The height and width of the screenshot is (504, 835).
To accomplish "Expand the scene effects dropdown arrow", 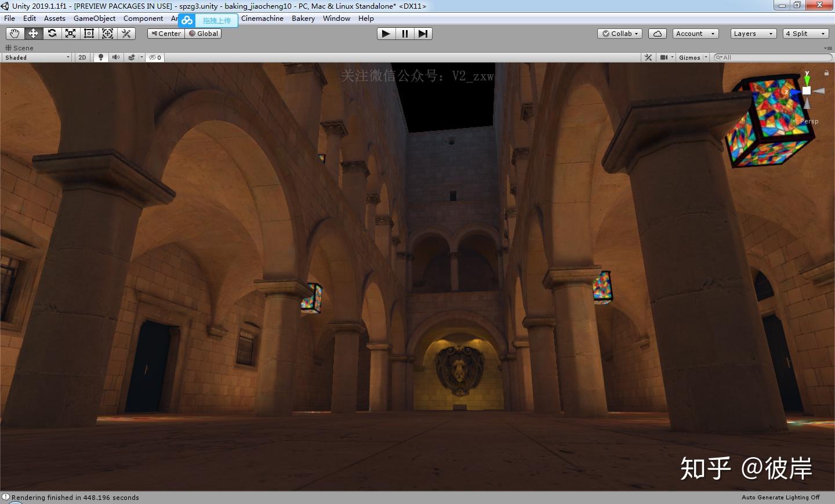I will point(141,57).
